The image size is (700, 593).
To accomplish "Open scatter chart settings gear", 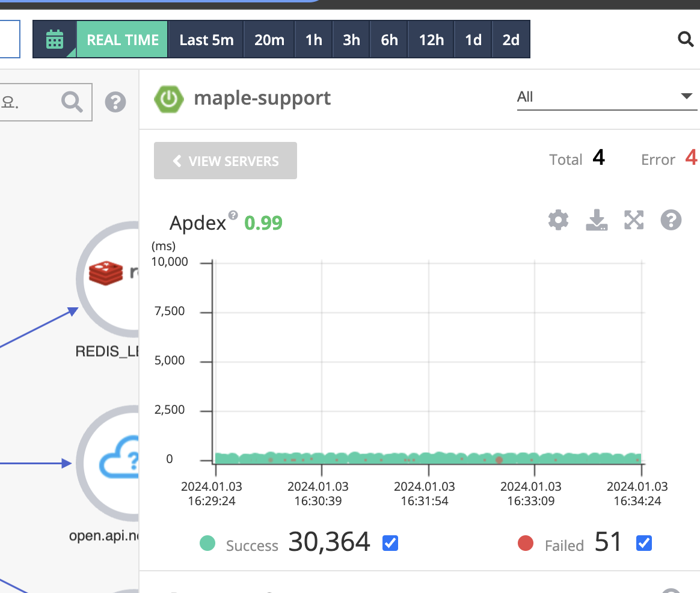I will click(558, 220).
